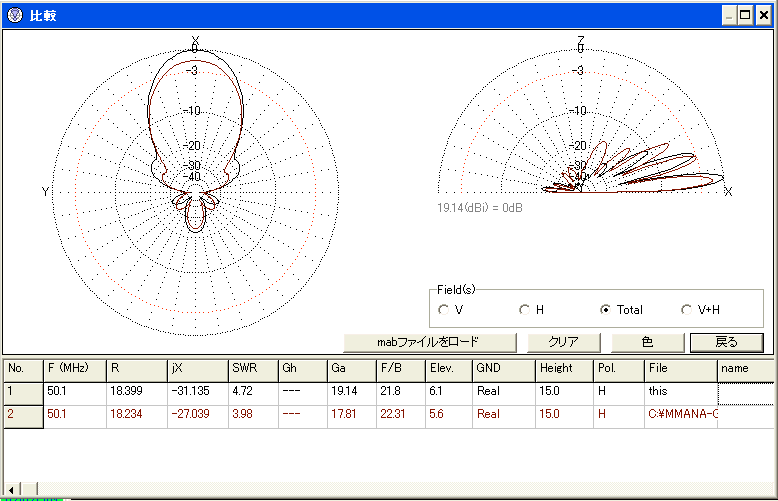Select the V field radio button
The image size is (778, 501).
click(444, 310)
